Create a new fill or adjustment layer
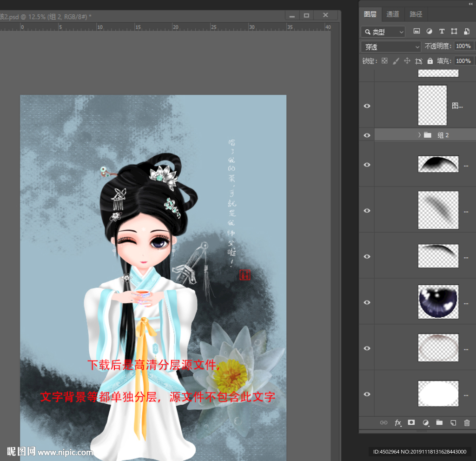 pos(426,423)
